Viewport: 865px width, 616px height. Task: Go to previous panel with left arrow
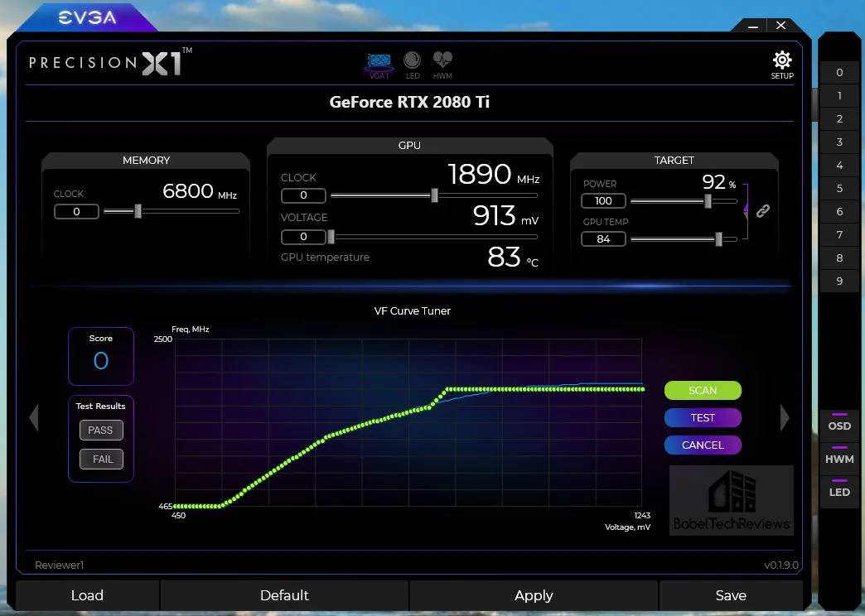(34, 417)
